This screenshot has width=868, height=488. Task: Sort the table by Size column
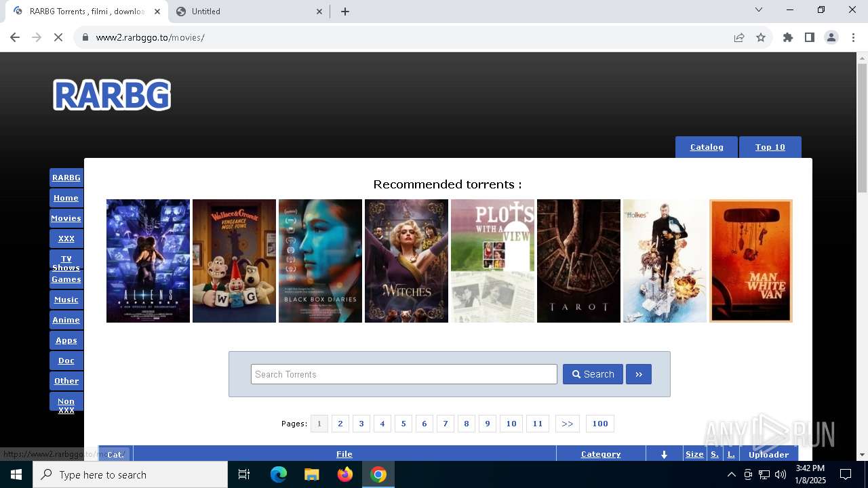point(694,454)
